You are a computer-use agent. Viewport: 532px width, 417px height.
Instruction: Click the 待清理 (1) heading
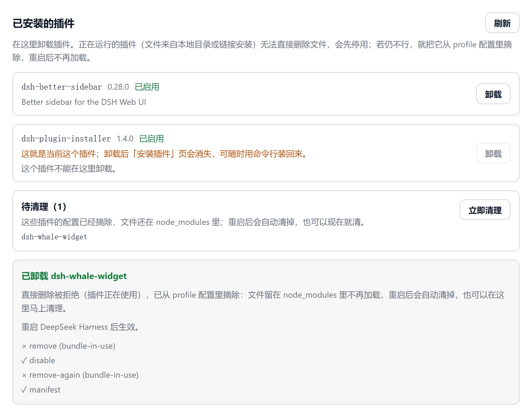click(44, 207)
